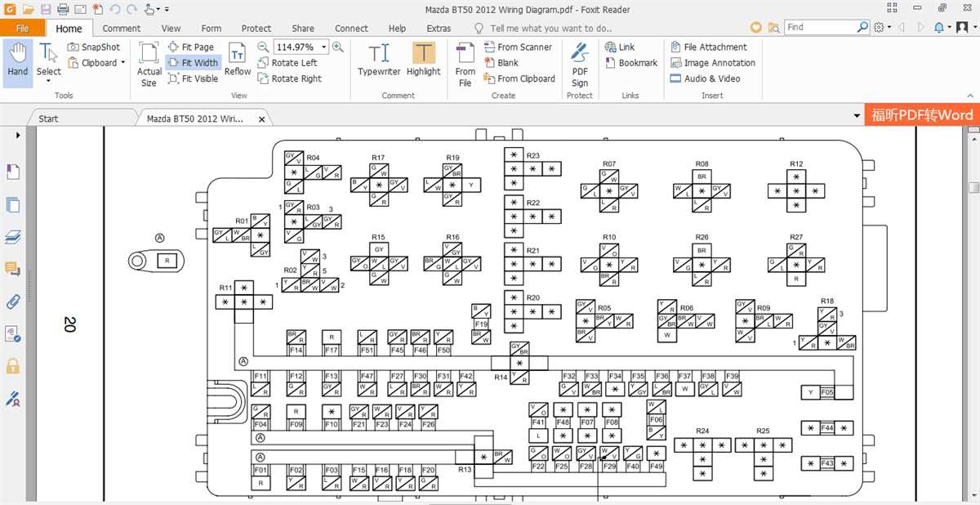Take a SnapShot of the page
Viewport: 980px width, 505px height.
click(94, 47)
